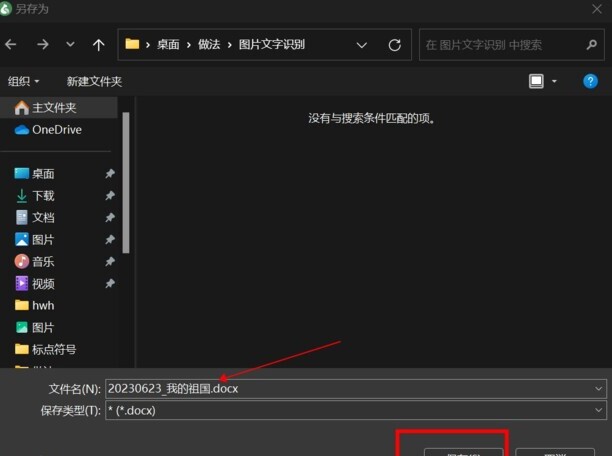
Task: Go up one folder level
Action: pyautogui.click(x=98, y=45)
